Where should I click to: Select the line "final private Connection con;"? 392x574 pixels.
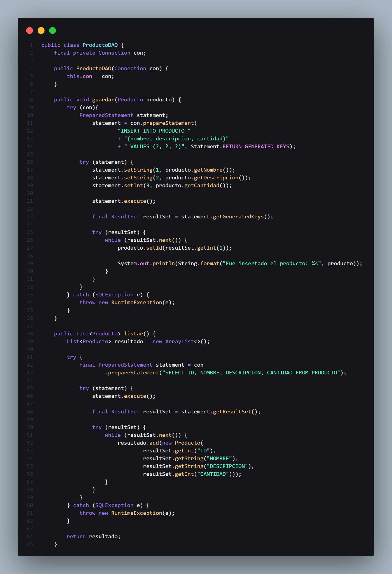pyautogui.click(x=100, y=53)
